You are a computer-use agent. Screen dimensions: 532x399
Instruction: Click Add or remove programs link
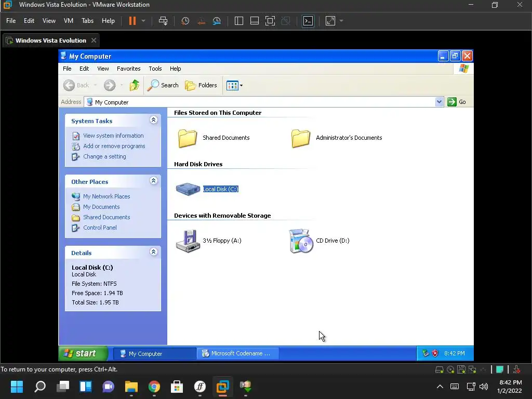(x=114, y=146)
